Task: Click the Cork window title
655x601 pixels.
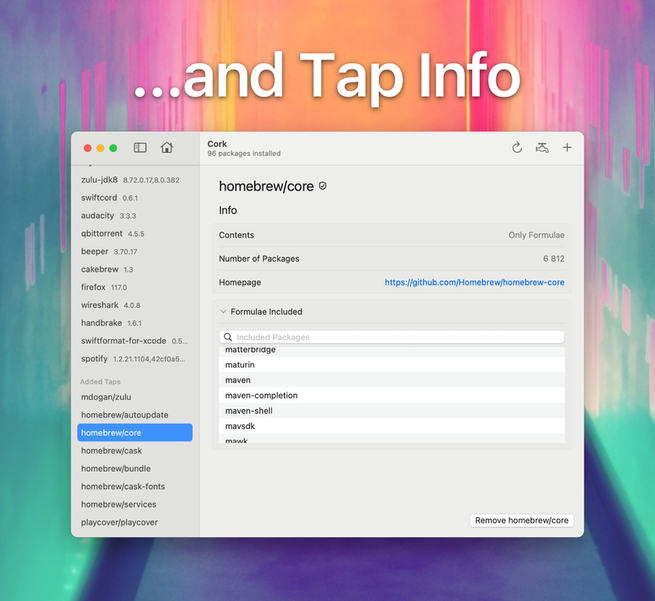Action: pyautogui.click(x=217, y=144)
